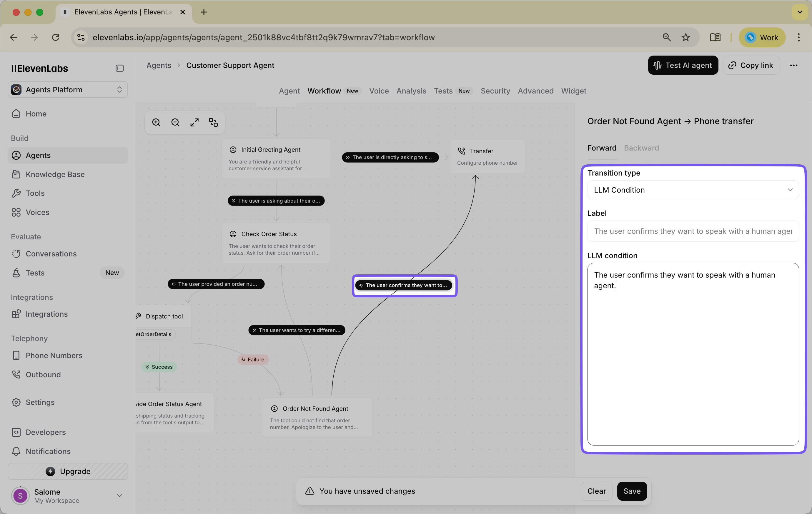Click the zoom out icon on the canvas toolbar
The width and height of the screenshot is (812, 514).
tap(175, 122)
